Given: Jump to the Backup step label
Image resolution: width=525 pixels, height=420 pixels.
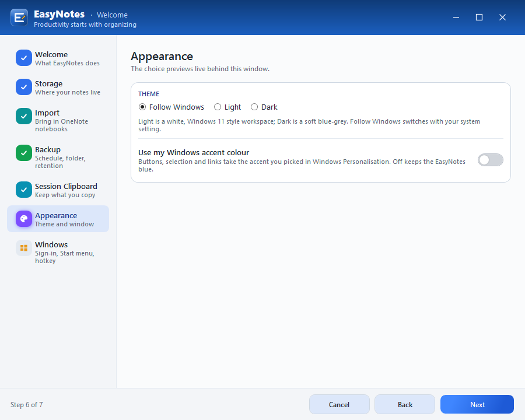Looking at the screenshot, I should click(x=48, y=149).
